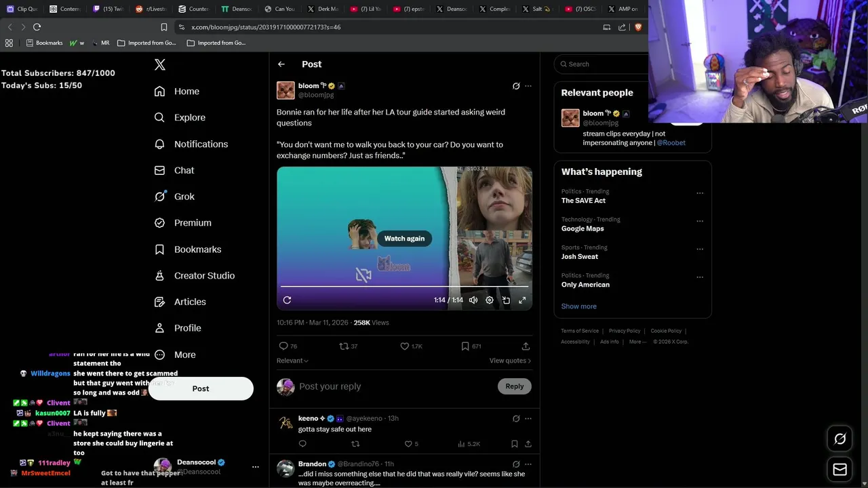This screenshot has height=488, width=868.
Task: Mute the video volume icon
Action: [x=473, y=300]
